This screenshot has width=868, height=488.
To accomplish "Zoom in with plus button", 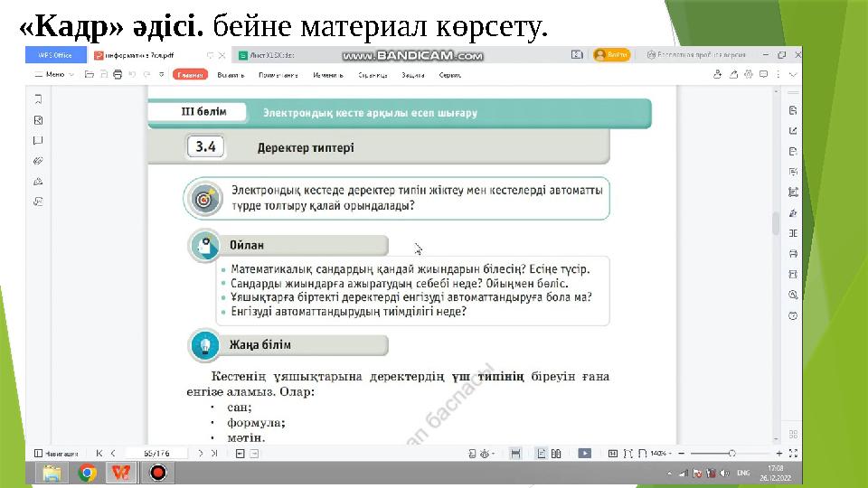I will [778, 453].
